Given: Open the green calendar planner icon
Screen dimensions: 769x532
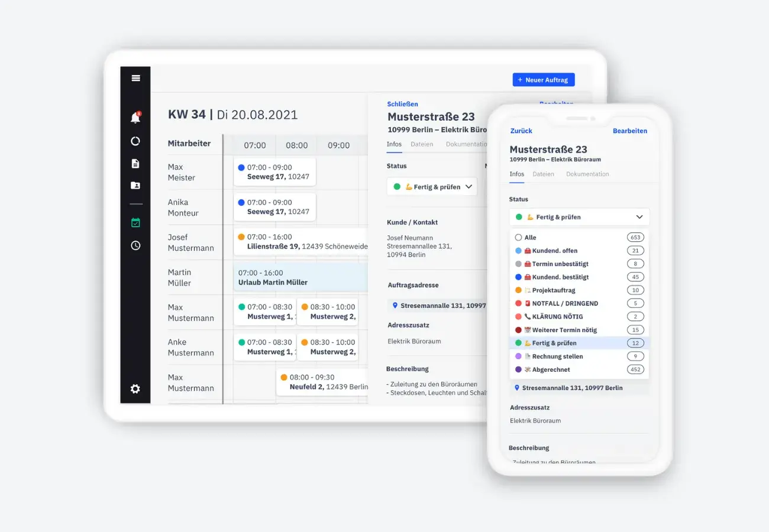Looking at the screenshot, I should (135, 223).
